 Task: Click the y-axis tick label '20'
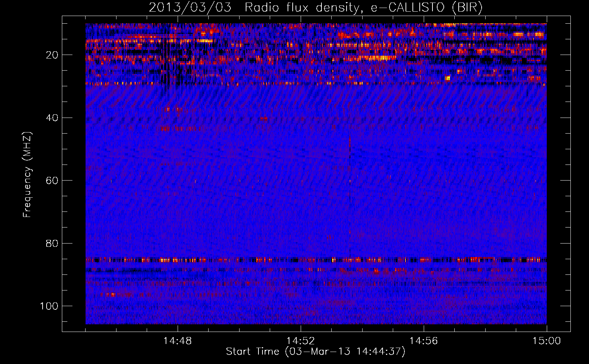coord(52,55)
